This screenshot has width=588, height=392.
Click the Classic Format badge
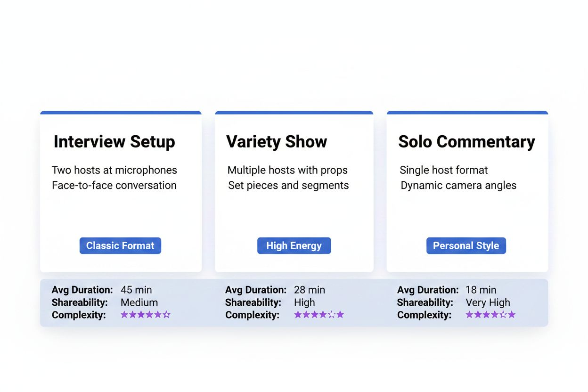coord(120,245)
